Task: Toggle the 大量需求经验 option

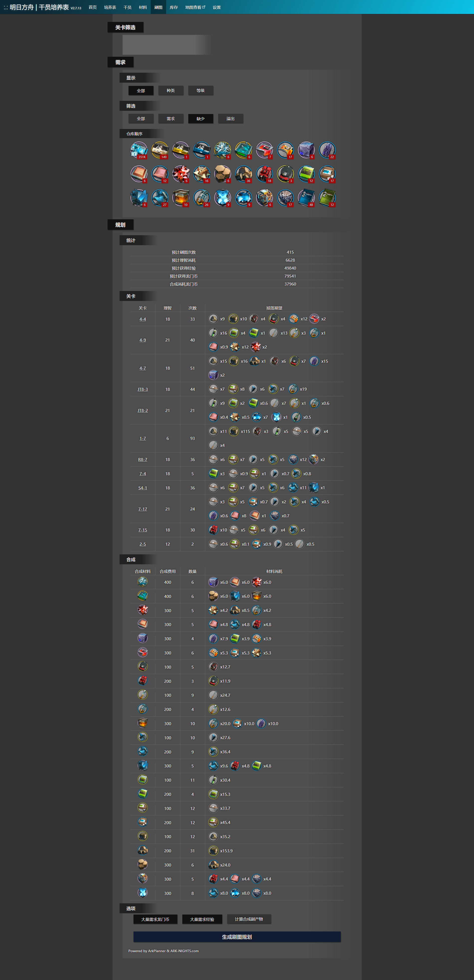Action: coord(202,919)
